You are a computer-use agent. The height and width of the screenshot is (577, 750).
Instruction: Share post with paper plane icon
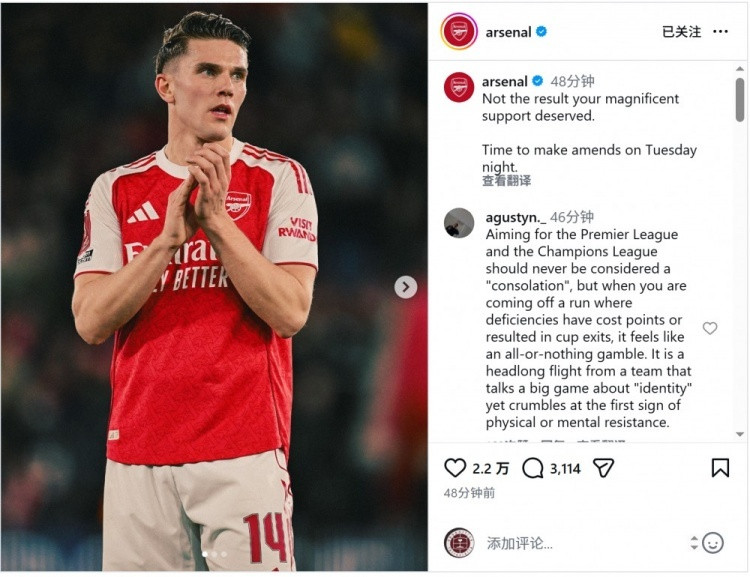click(x=603, y=468)
